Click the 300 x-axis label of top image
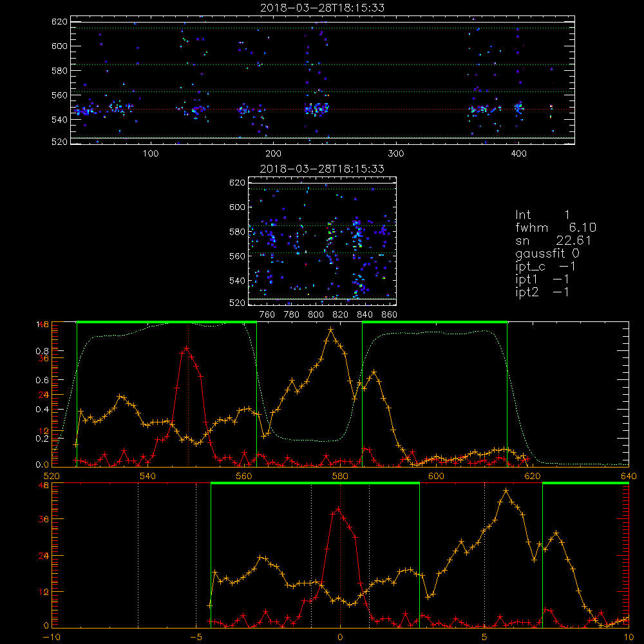 [396, 154]
